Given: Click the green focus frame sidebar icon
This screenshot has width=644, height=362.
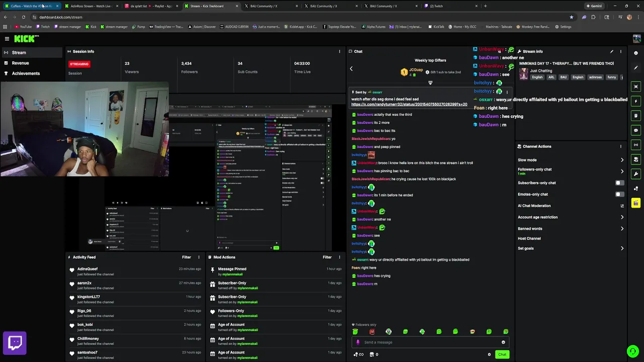Looking at the screenshot, I should pos(636,87).
